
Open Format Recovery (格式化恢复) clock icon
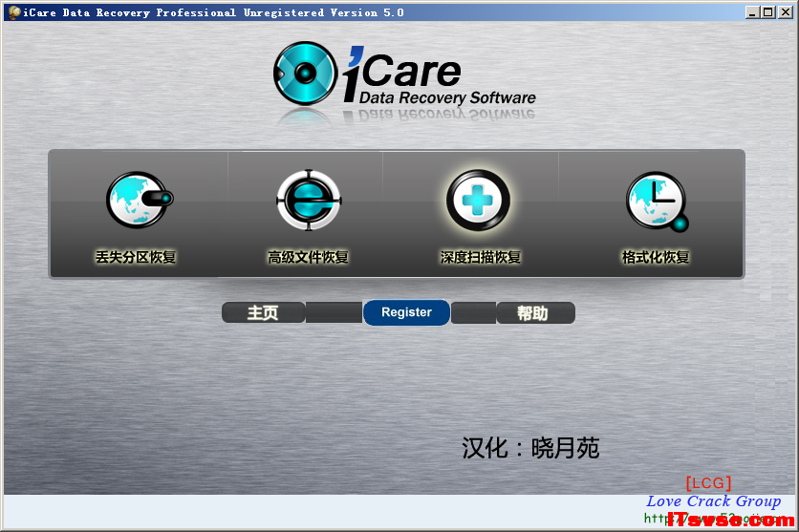(x=658, y=202)
